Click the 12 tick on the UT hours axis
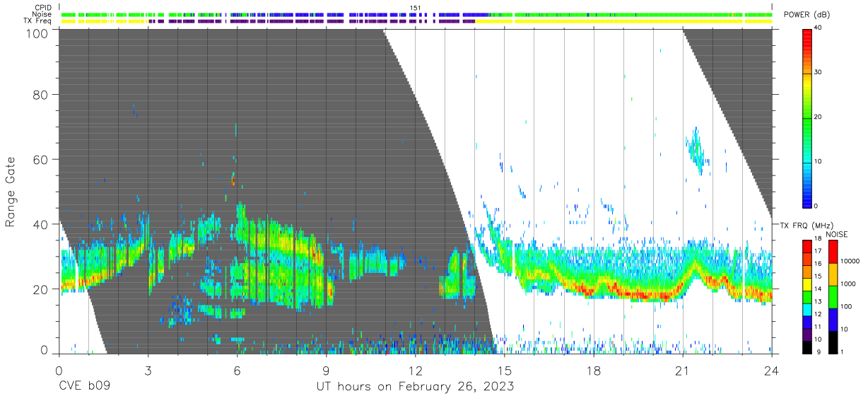The width and height of the screenshot is (868, 401). point(415,370)
